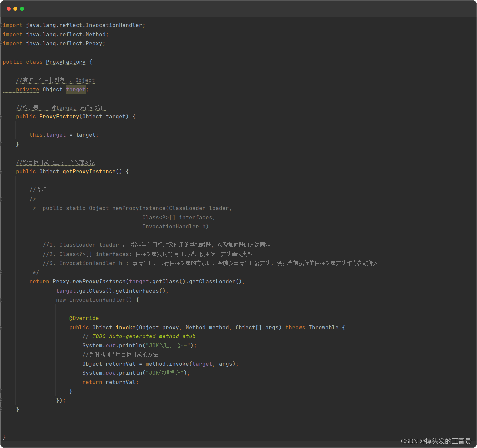Click the target.getClass().getInterfaces() argument

(x=112, y=291)
